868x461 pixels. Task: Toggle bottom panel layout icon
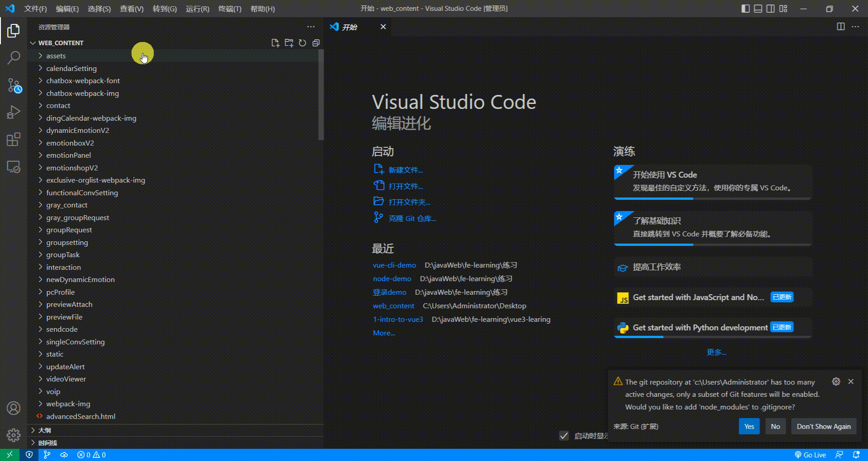pos(758,9)
